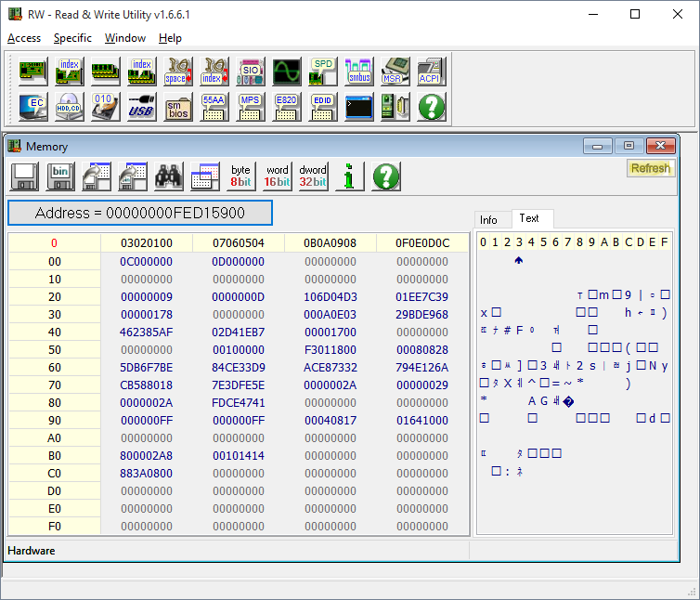This screenshot has height=600, width=700.
Task: Select memory cell value 462385AF
Action: point(147,332)
